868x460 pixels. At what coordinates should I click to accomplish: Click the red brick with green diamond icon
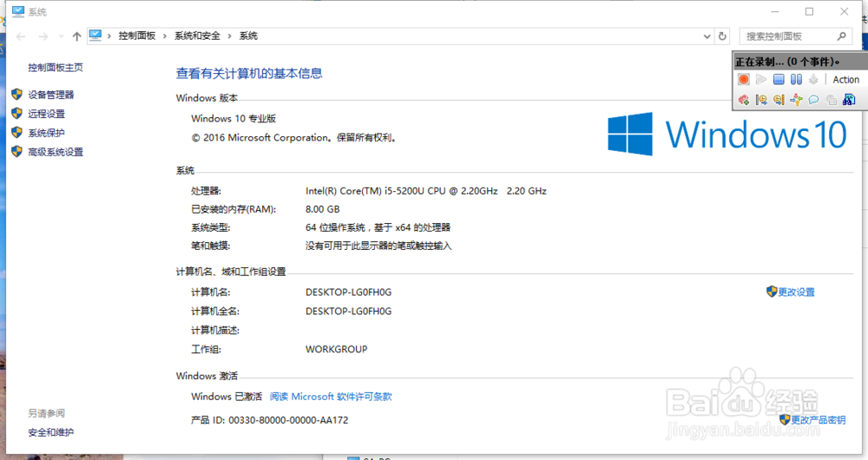(744, 100)
